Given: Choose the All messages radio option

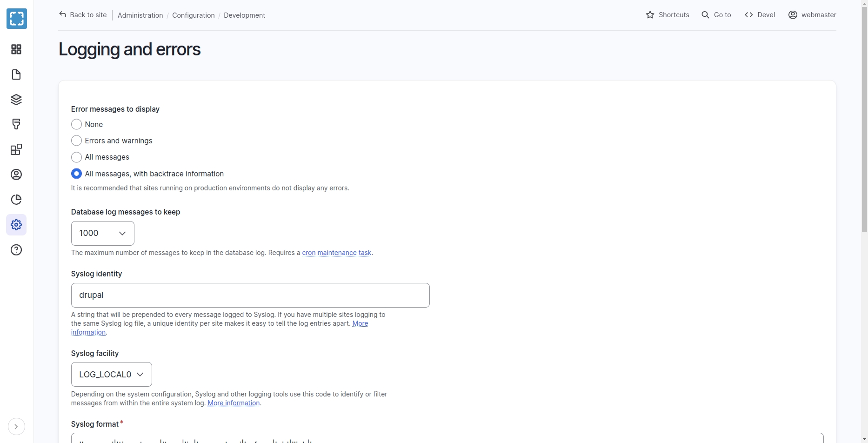Looking at the screenshot, I should [x=77, y=157].
